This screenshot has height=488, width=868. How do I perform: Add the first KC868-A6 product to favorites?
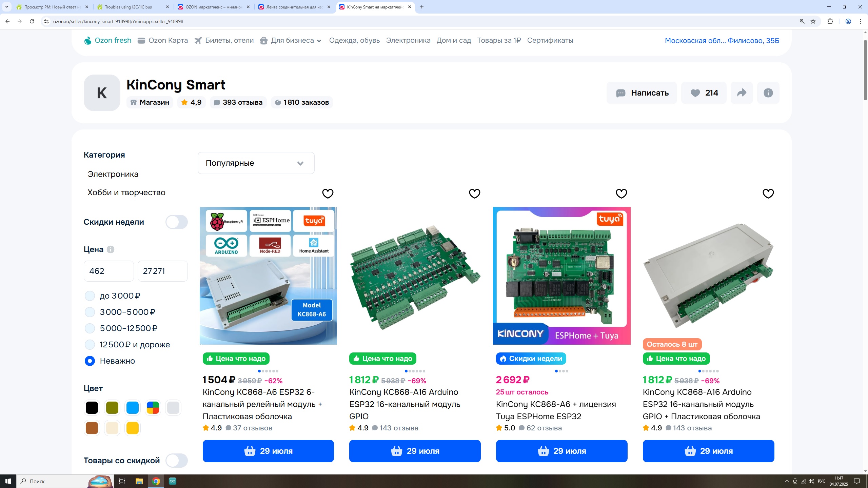click(328, 194)
